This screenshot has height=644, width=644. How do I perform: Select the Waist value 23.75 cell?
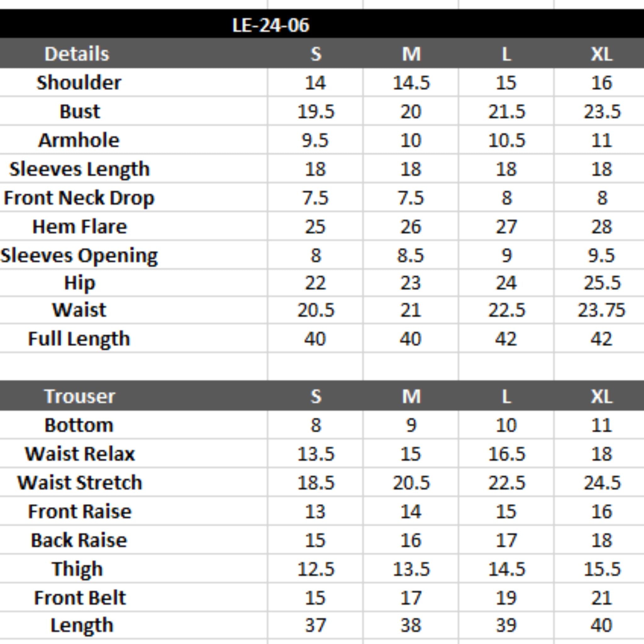tap(601, 310)
